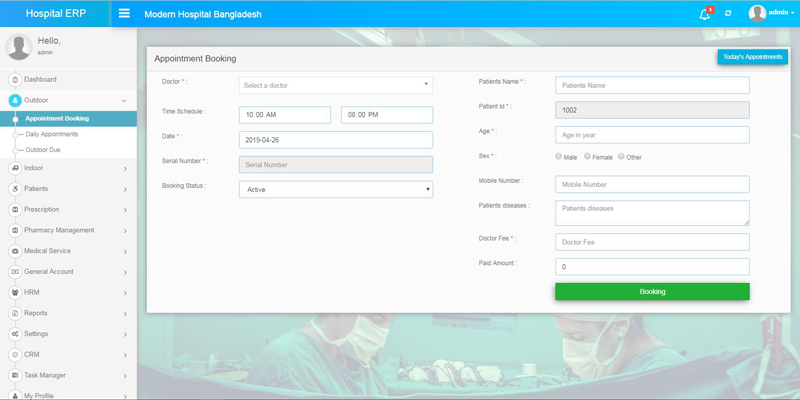The width and height of the screenshot is (800, 400).
Task: Click the hamburger menu toggle icon
Action: pos(124,14)
